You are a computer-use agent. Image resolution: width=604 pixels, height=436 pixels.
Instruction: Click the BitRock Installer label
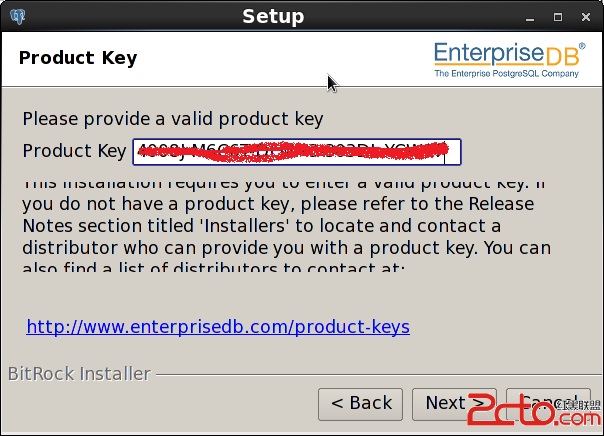[79, 374]
